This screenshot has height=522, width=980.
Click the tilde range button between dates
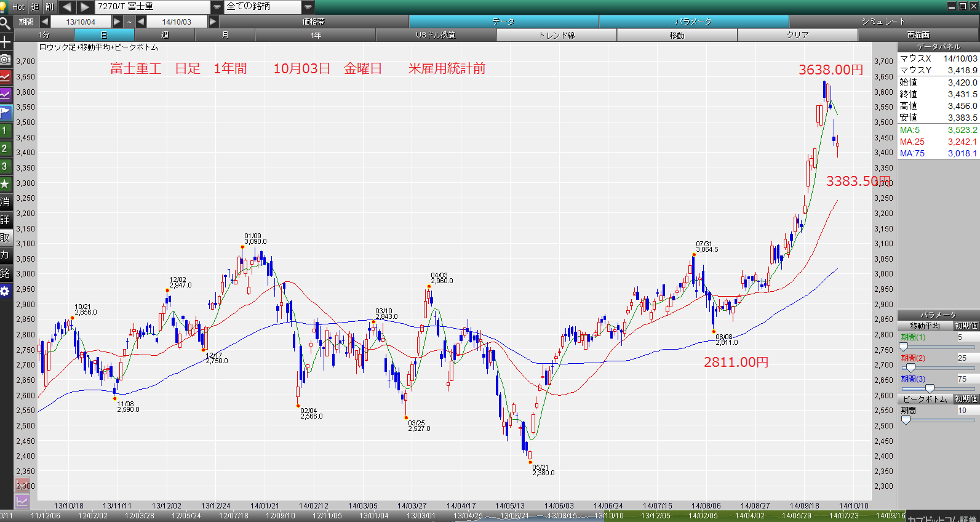(129, 22)
